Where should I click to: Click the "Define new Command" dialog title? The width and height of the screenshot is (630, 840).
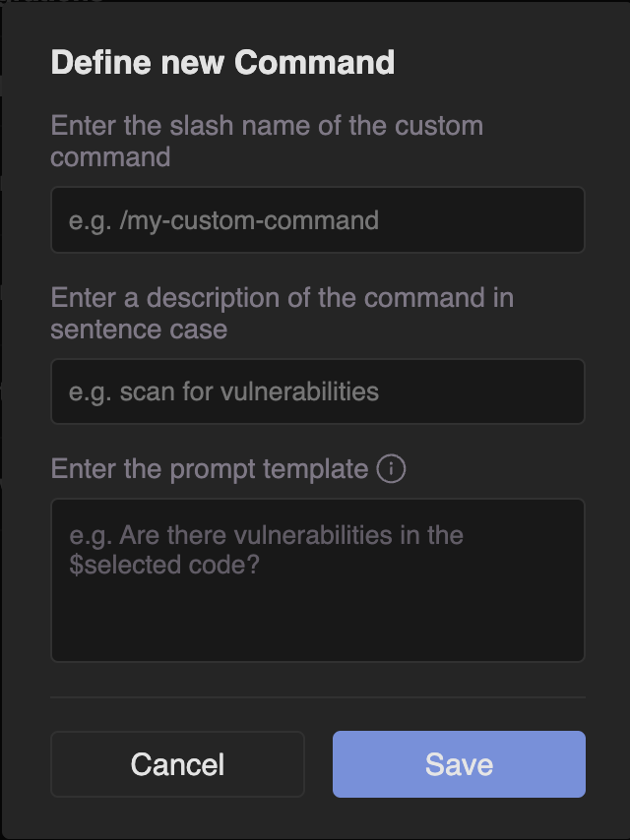(x=222, y=63)
